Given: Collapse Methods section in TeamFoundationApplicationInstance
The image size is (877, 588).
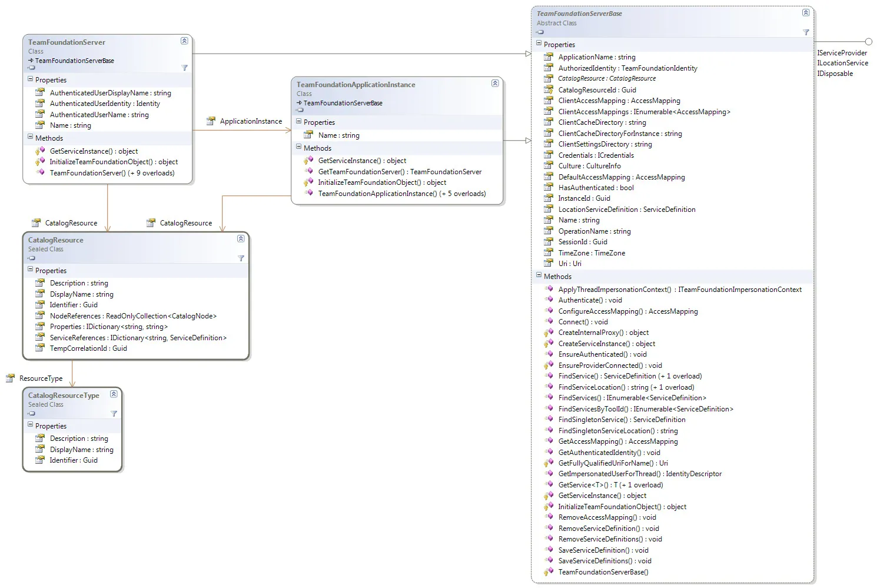Looking at the screenshot, I should [298, 147].
